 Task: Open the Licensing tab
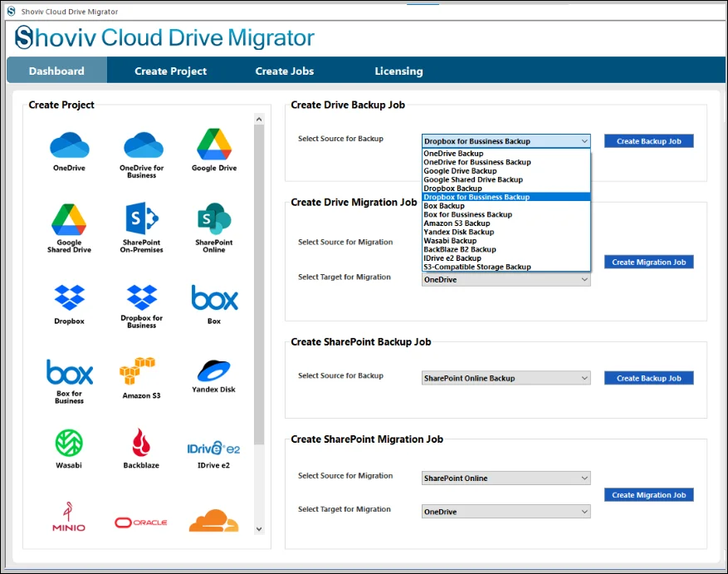coord(398,71)
